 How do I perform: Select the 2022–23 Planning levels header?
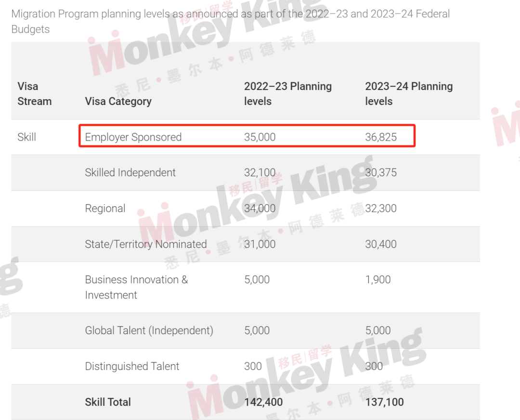[x=288, y=93]
